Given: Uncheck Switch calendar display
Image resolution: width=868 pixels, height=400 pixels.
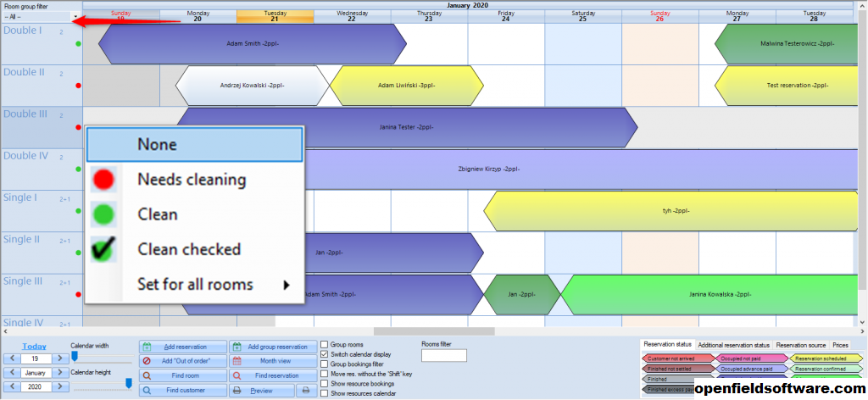Looking at the screenshot, I should click(325, 354).
